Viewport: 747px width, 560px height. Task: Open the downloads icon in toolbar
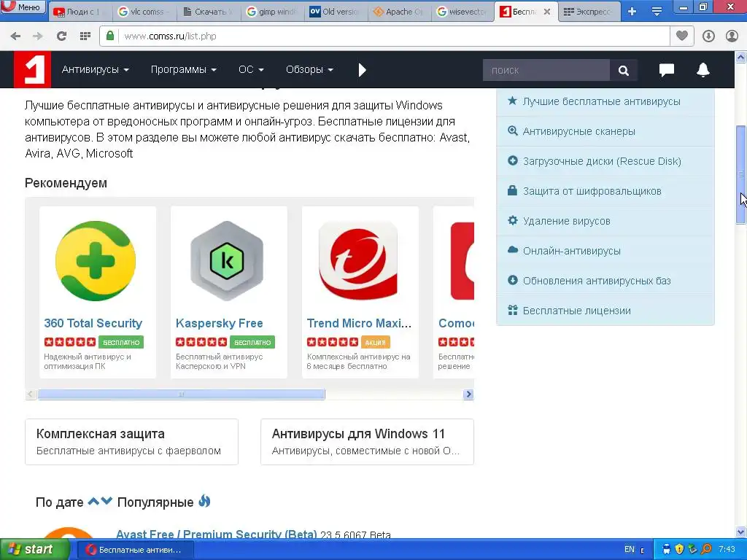[708, 36]
